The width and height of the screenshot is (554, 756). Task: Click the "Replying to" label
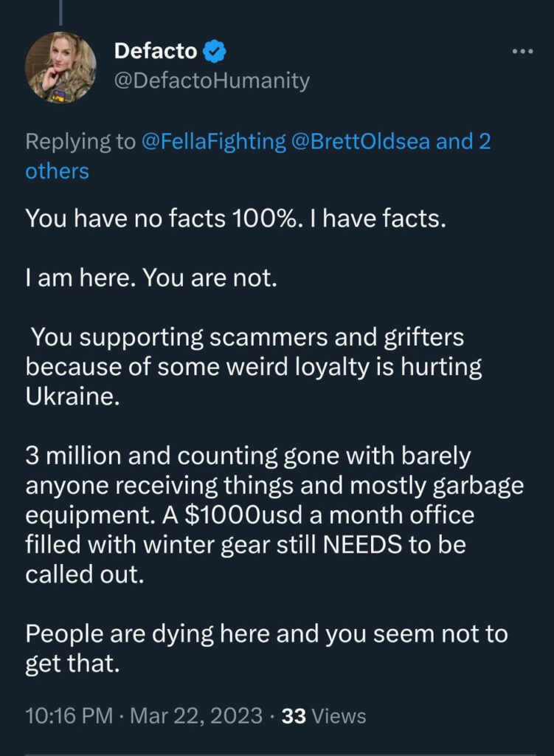[80, 142]
